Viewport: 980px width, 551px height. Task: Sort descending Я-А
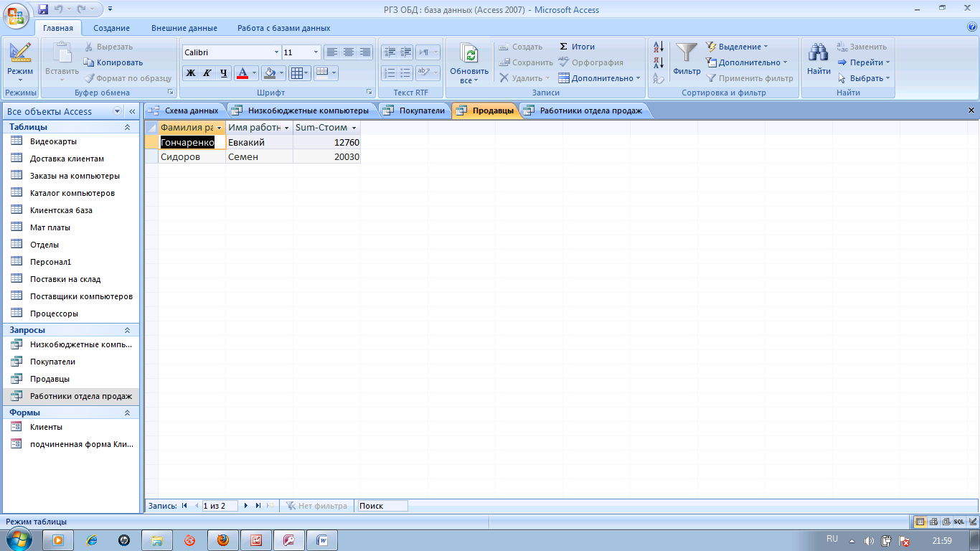click(x=659, y=63)
